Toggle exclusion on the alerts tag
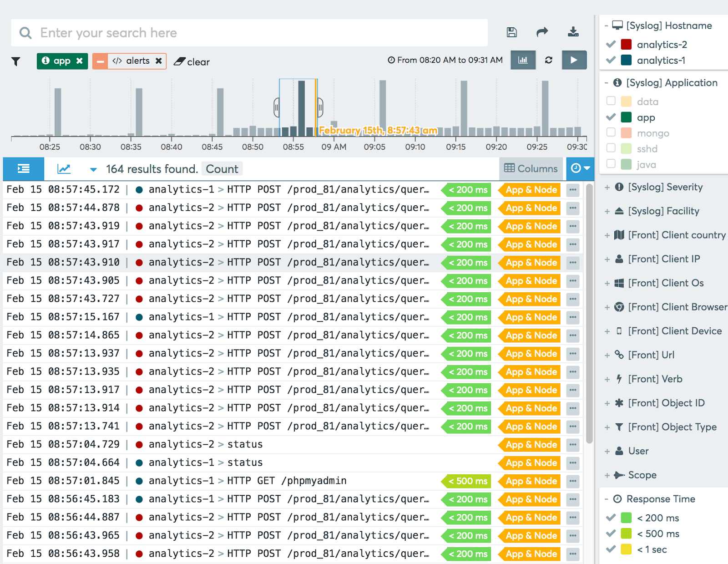Screen dimensions: 728x564 pos(100,61)
